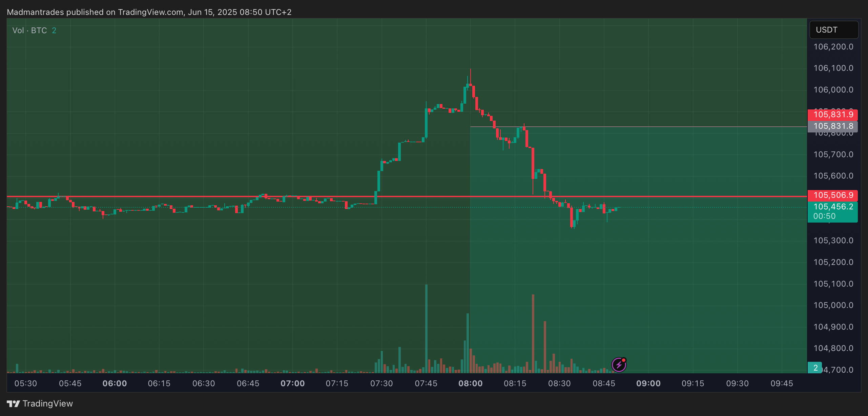Click the 105,300.0 price scale label
Image resolution: width=868 pixels, height=416 pixels.
(833, 241)
